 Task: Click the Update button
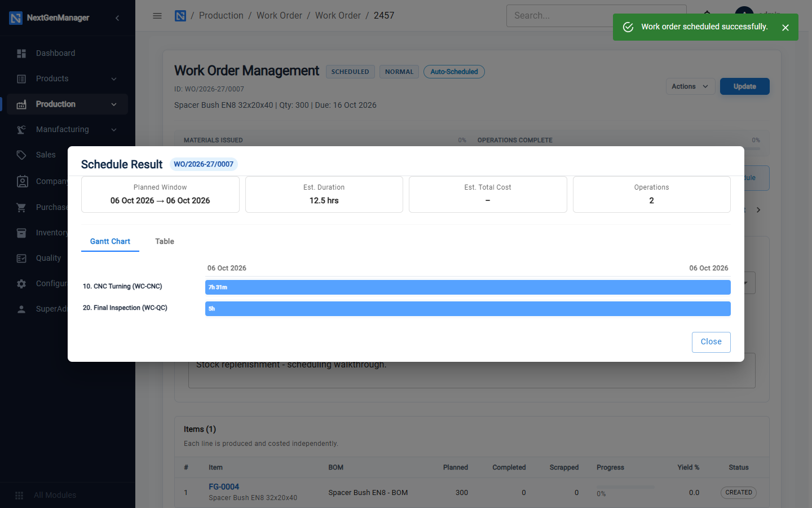[x=744, y=86]
